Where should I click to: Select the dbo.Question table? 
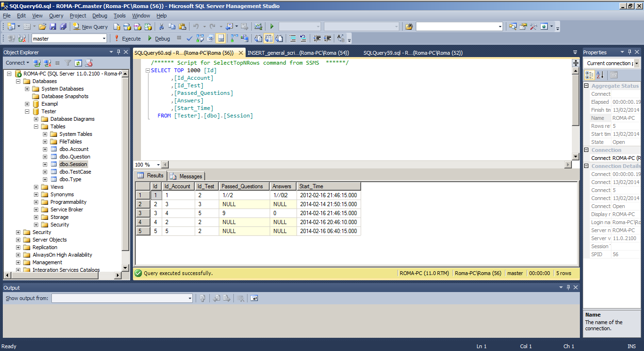coord(74,157)
